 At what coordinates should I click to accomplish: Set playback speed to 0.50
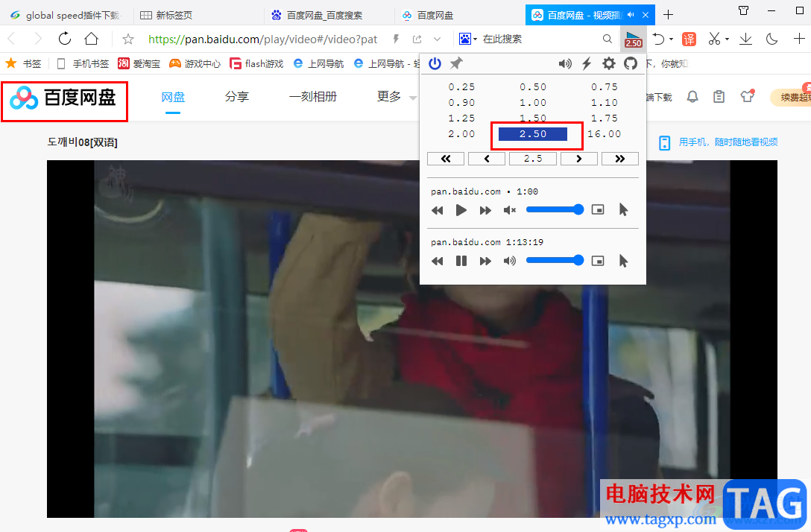coord(533,87)
